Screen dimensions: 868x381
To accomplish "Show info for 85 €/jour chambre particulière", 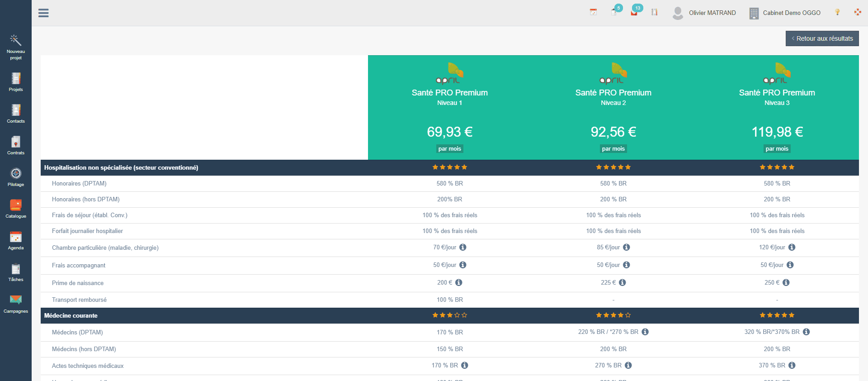I will point(627,247).
